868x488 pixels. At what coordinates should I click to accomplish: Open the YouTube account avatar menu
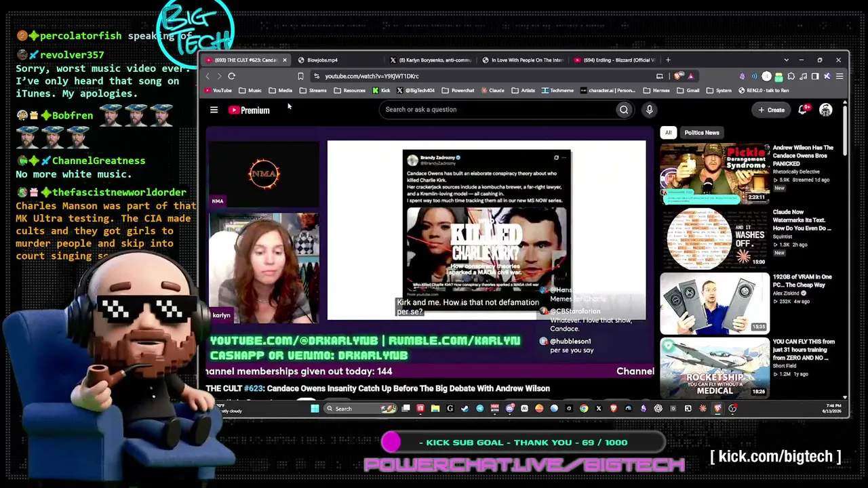tap(825, 110)
